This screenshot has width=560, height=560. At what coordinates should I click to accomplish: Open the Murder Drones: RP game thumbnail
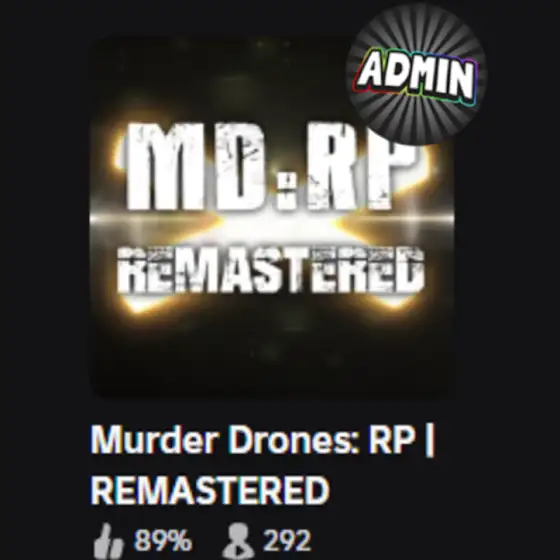272,216
